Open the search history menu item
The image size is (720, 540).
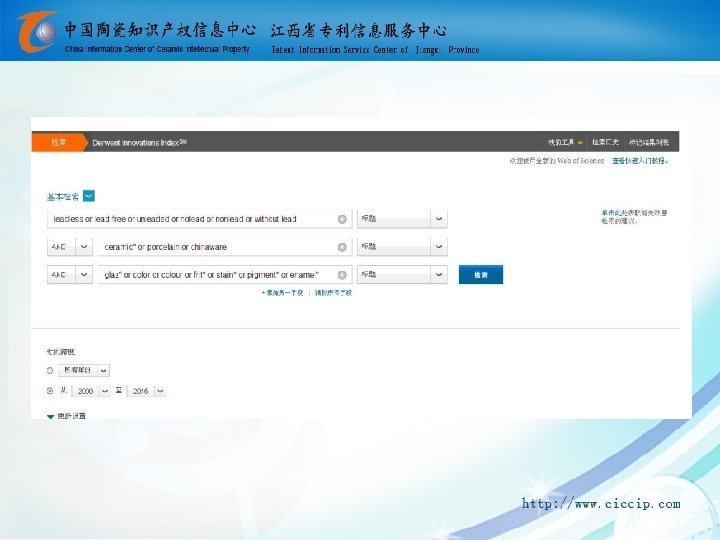click(605, 142)
